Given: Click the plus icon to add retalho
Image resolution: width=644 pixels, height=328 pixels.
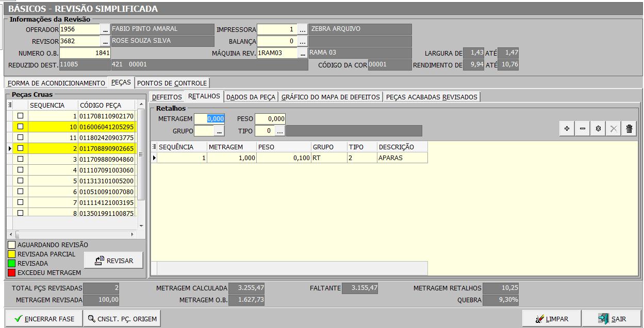Looking at the screenshot, I should click(x=567, y=129).
